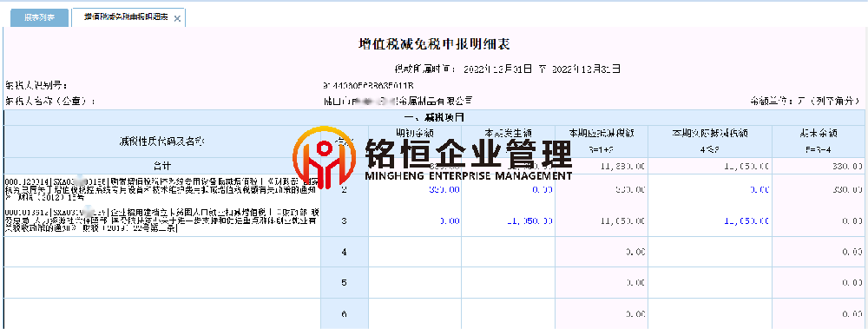Click the empty name cell in row 5
Viewport: 868px width, 329px height.
(161, 283)
